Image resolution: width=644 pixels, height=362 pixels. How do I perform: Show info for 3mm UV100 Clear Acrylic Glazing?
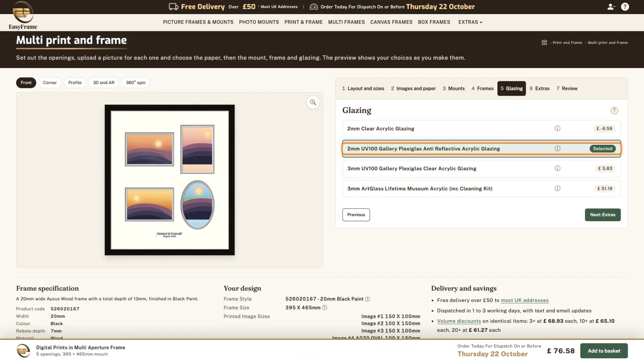click(x=557, y=168)
